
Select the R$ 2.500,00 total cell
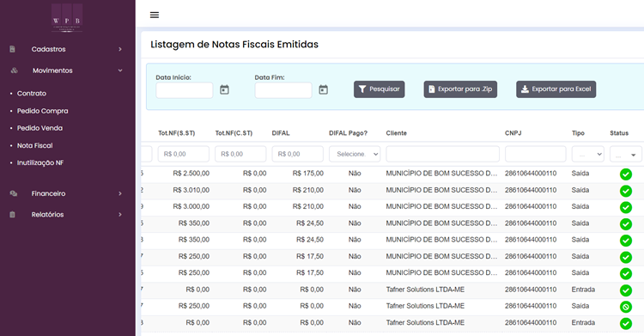[191, 174]
